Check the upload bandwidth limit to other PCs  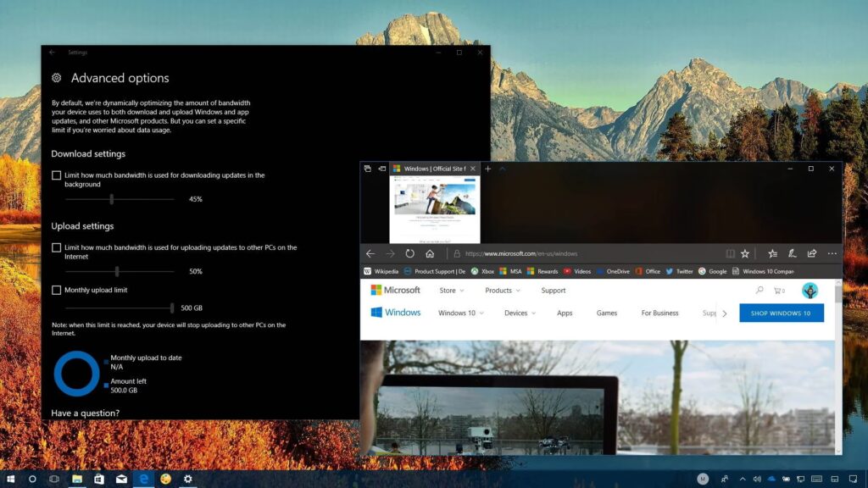pos(57,247)
